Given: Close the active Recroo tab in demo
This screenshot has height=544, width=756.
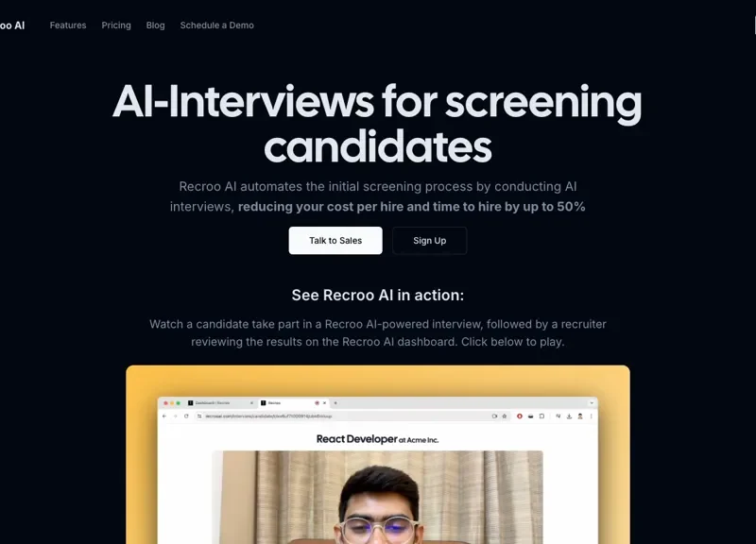Looking at the screenshot, I should tap(324, 403).
